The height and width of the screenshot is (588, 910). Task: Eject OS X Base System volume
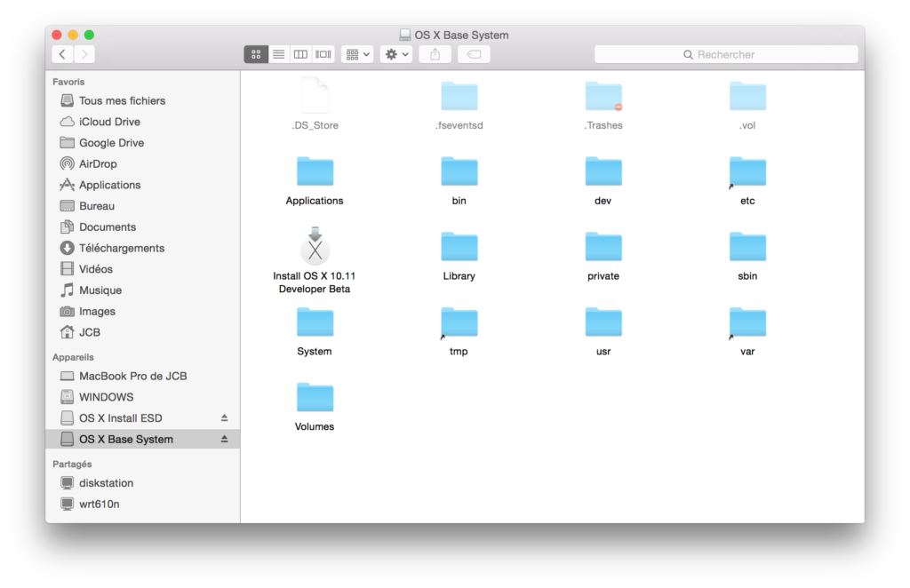pos(225,440)
